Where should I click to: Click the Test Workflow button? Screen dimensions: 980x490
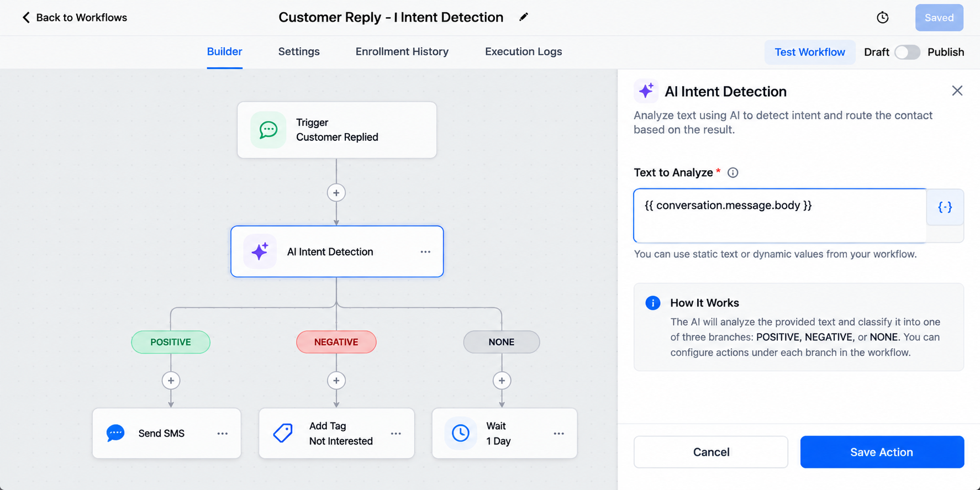pyautogui.click(x=810, y=52)
